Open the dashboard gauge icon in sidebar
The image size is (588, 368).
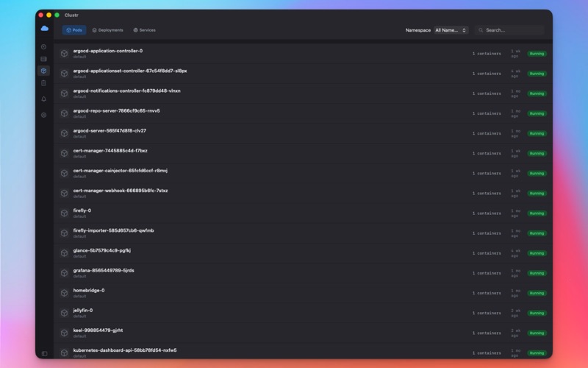44,47
